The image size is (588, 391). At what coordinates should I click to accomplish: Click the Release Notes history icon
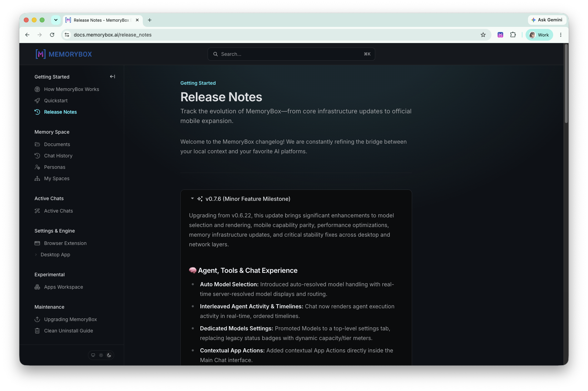pos(37,112)
